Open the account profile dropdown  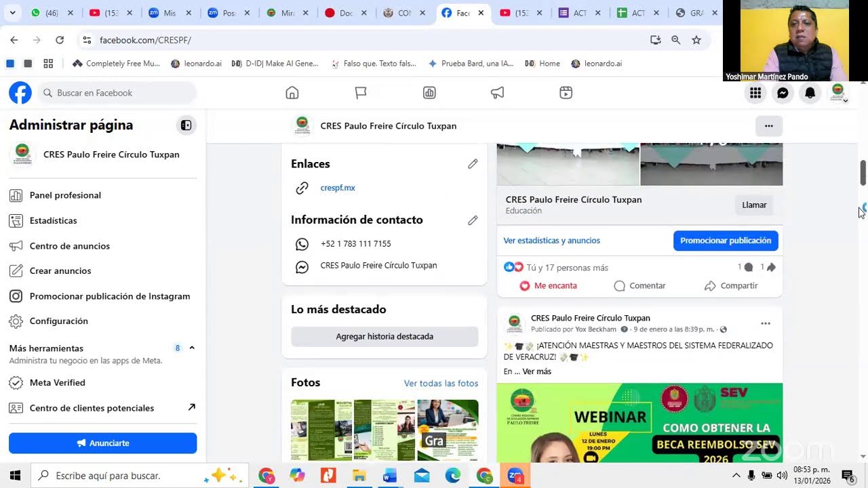[x=838, y=93]
